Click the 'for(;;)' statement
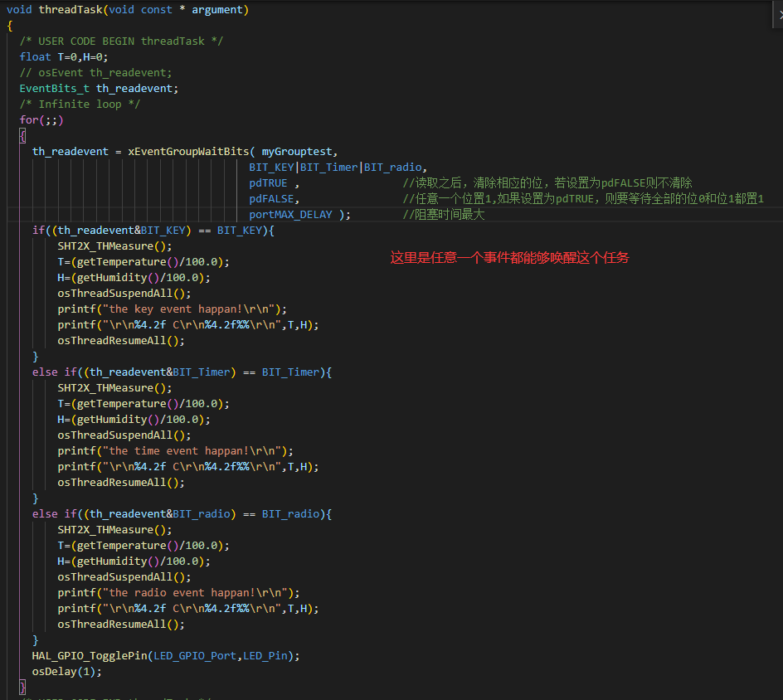This screenshot has height=700, width=783. coord(41,119)
